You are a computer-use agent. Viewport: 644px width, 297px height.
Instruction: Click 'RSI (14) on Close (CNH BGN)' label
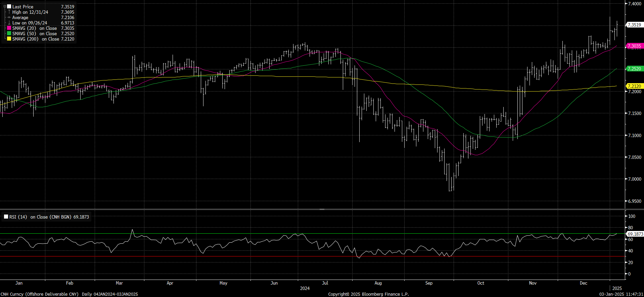pos(40,217)
